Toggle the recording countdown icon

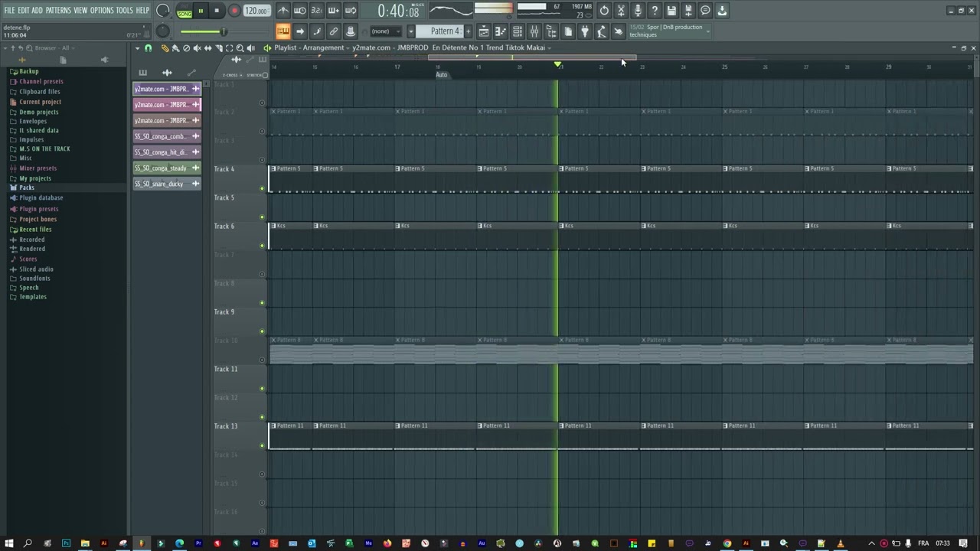click(x=316, y=11)
